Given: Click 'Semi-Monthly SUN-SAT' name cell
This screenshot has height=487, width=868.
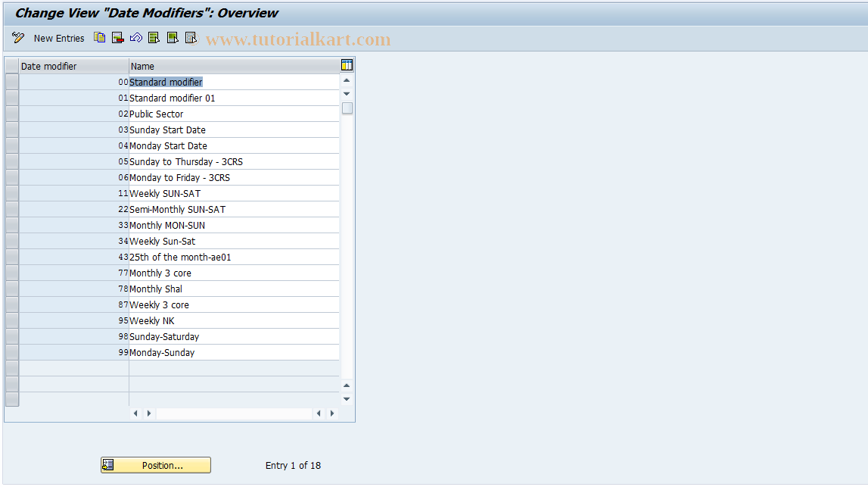Looking at the screenshot, I should [234, 210].
